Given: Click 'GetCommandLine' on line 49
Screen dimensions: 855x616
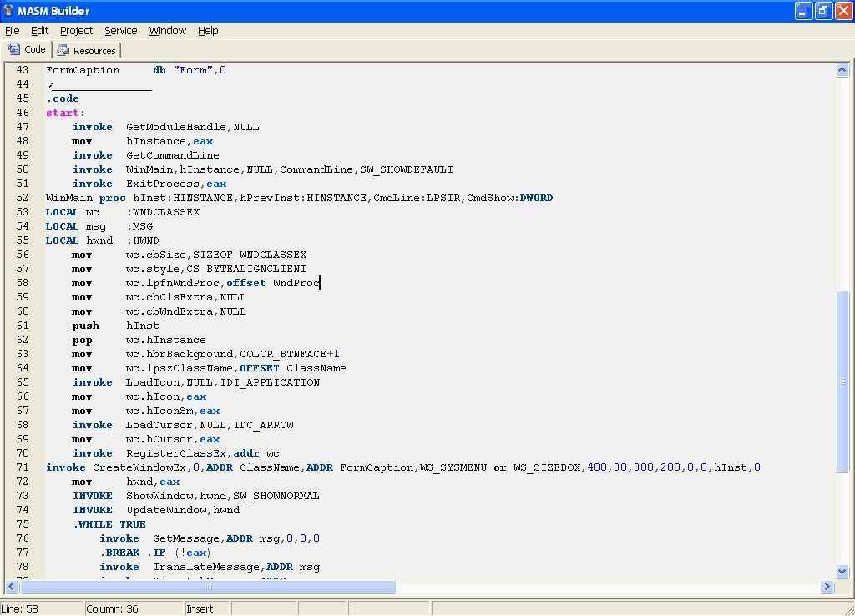Looking at the screenshot, I should [172, 155].
